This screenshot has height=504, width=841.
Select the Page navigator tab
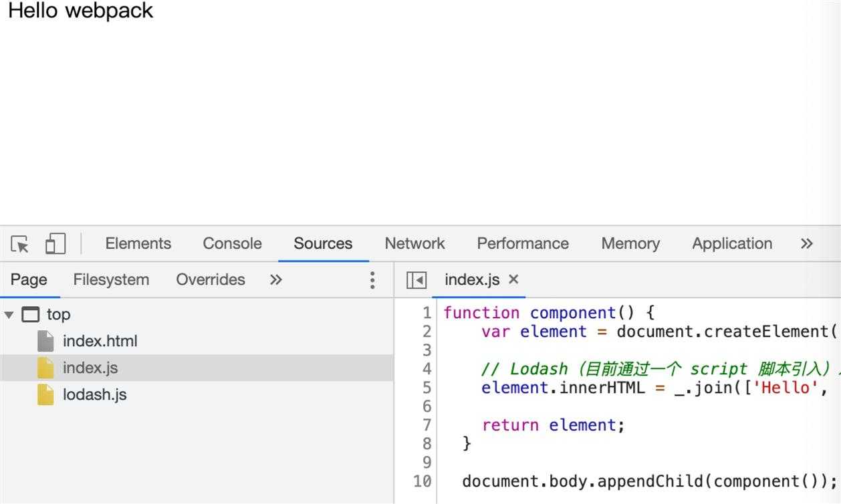click(29, 279)
